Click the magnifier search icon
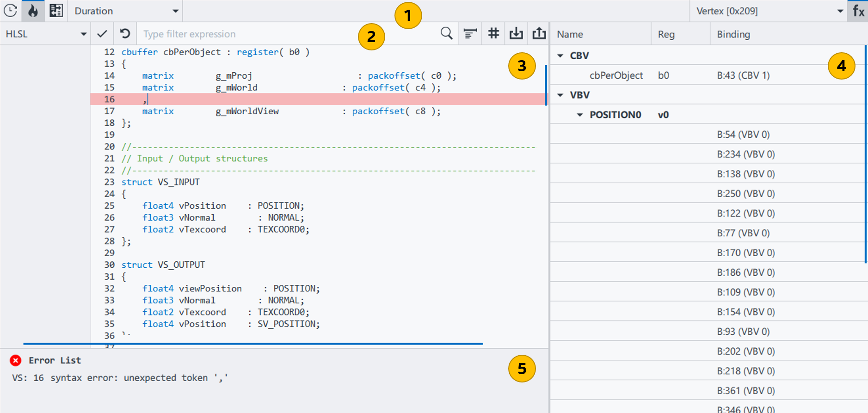 click(x=446, y=34)
